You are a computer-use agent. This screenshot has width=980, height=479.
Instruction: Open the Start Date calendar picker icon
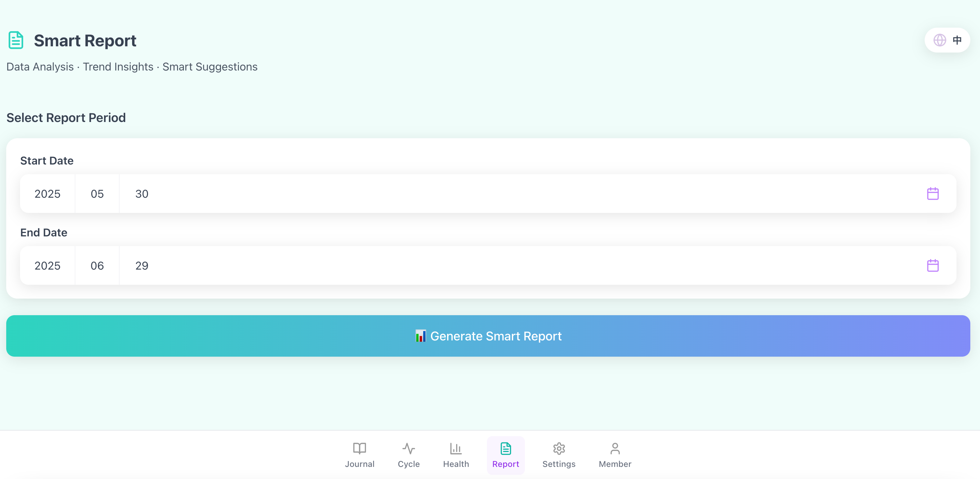[x=932, y=194]
